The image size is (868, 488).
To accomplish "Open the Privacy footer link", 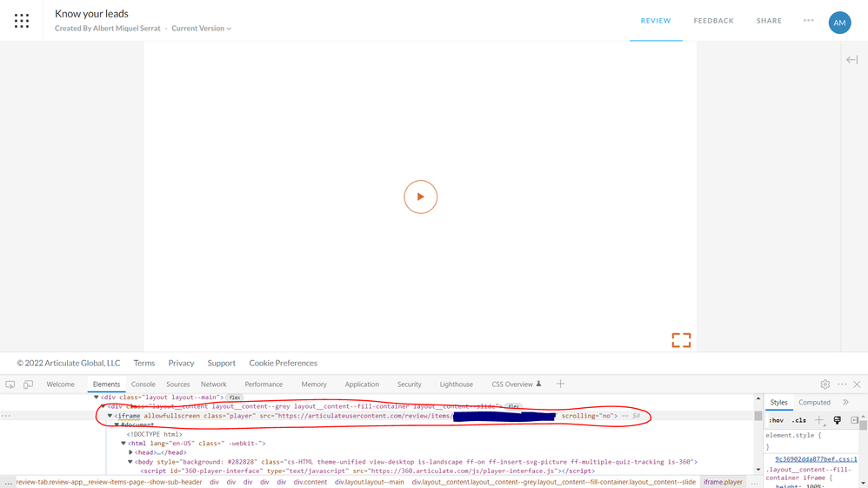I will 181,363.
